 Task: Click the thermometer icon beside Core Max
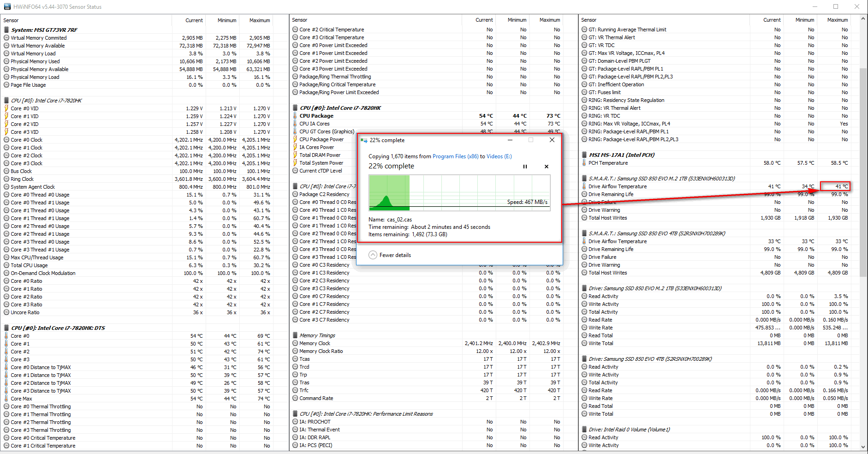tap(6, 399)
